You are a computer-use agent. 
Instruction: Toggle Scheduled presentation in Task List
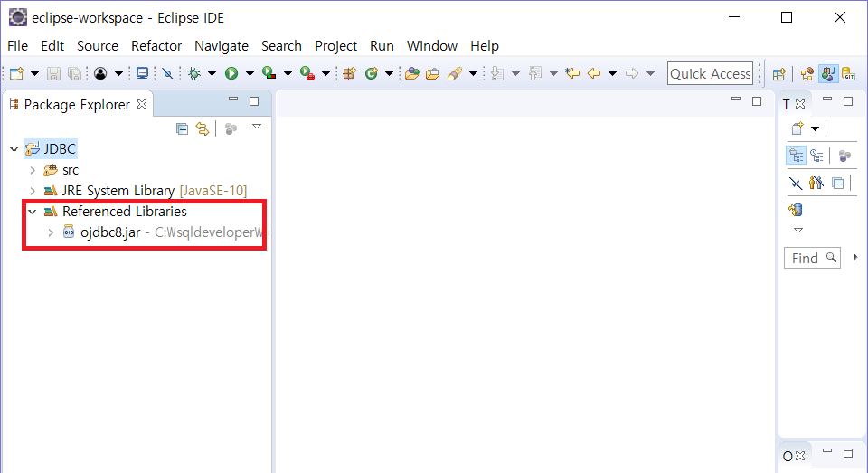(x=816, y=156)
